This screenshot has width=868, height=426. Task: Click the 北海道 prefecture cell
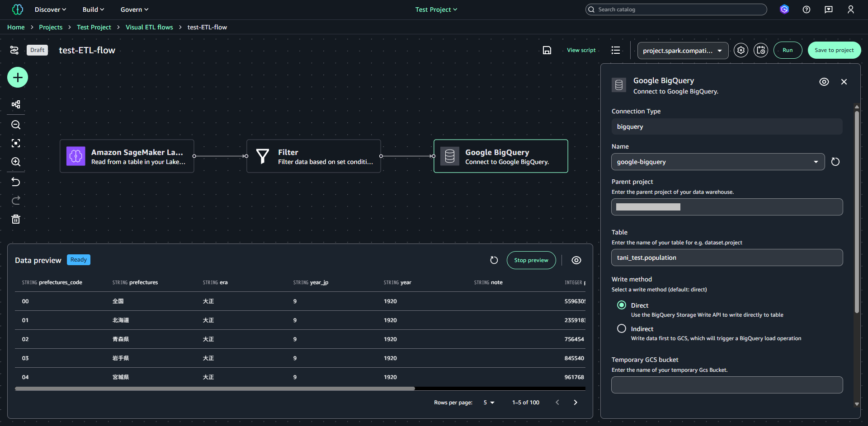121,320
